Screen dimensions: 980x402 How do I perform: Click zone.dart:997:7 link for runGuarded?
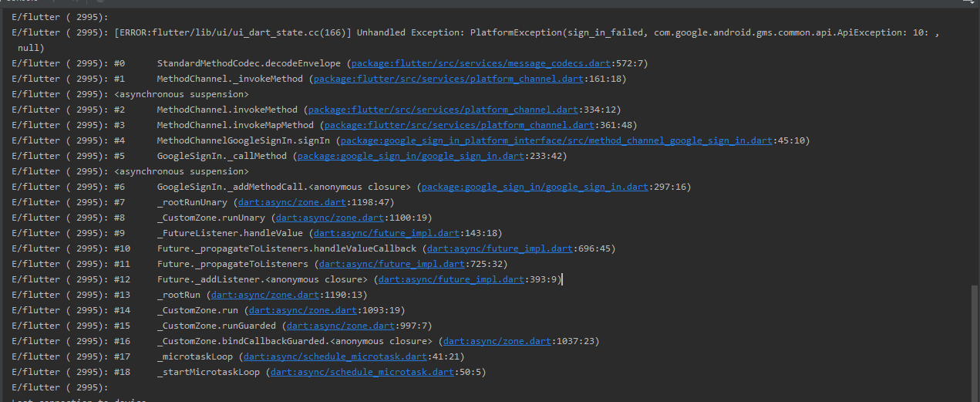point(321,326)
